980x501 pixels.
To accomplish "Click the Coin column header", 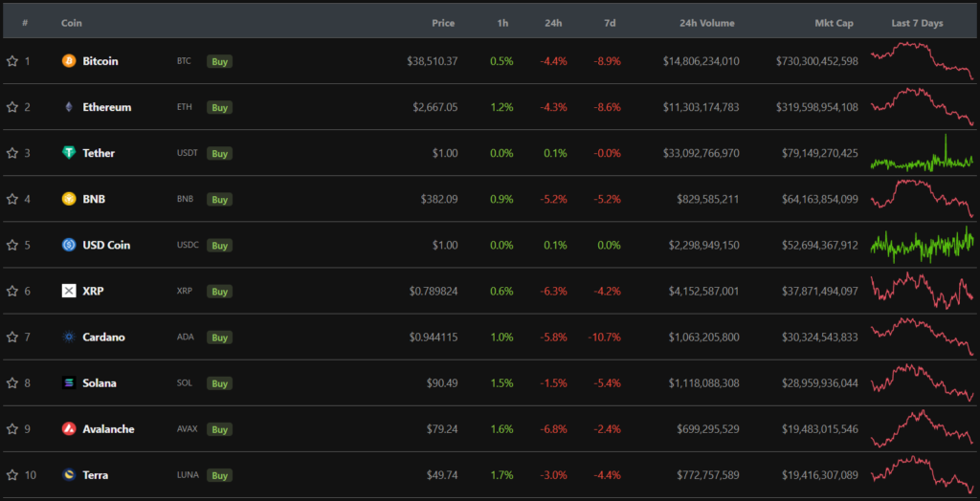I will click(71, 23).
